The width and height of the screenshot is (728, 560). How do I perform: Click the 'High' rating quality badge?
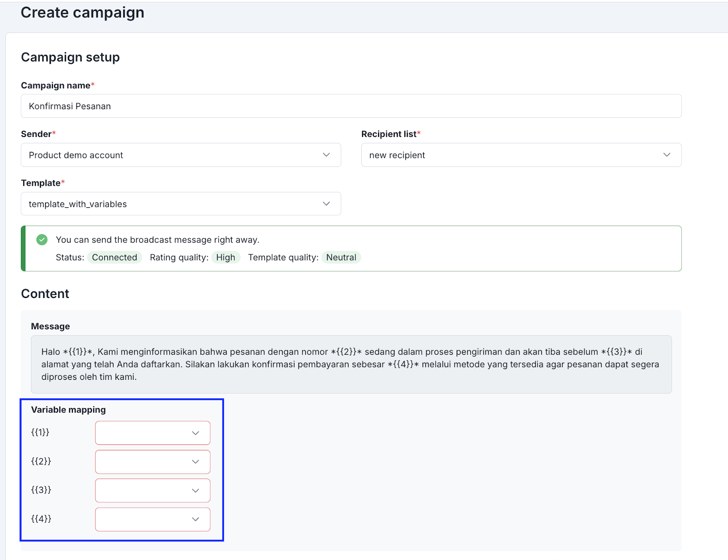[x=225, y=257]
